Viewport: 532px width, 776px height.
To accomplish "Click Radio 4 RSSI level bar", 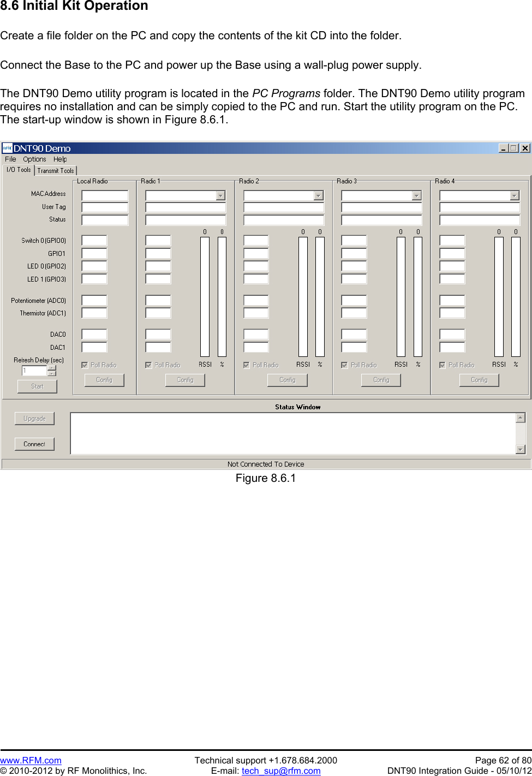I will [x=499, y=297].
